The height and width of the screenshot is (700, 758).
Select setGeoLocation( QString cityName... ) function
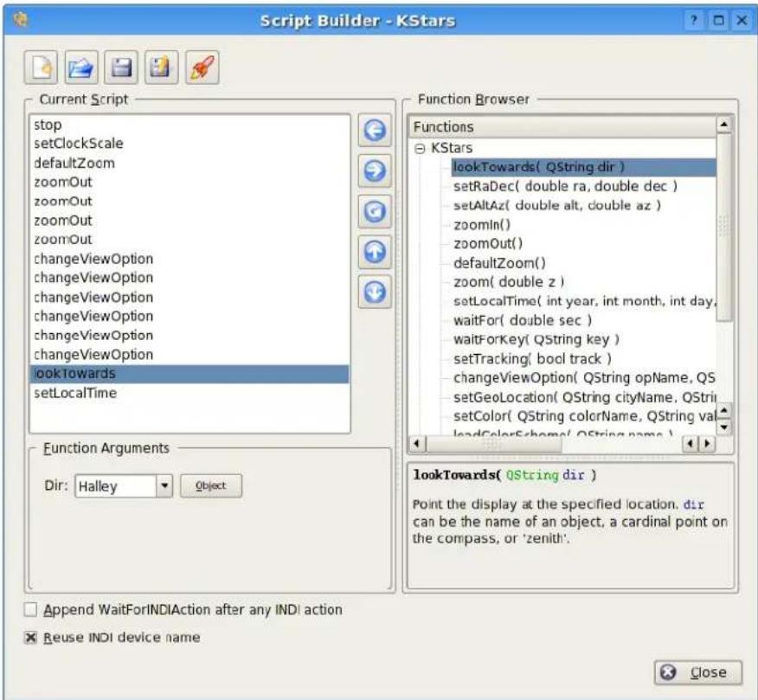[x=584, y=397]
